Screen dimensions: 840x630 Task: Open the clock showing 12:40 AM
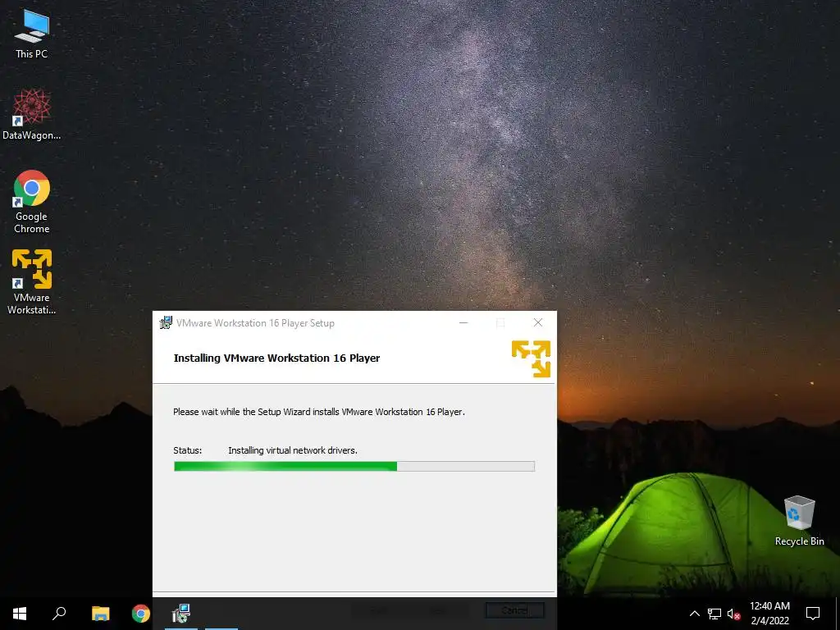[x=769, y=614]
